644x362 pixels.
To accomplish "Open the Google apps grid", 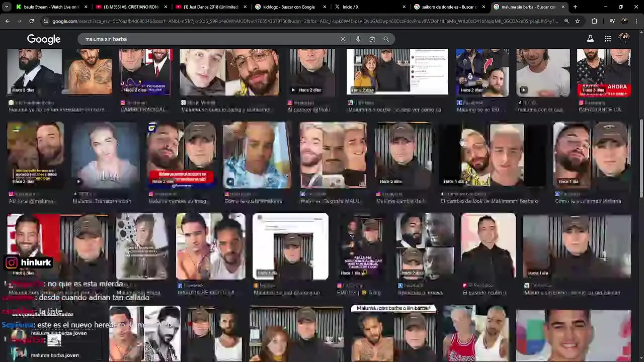I will [x=608, y=39].
